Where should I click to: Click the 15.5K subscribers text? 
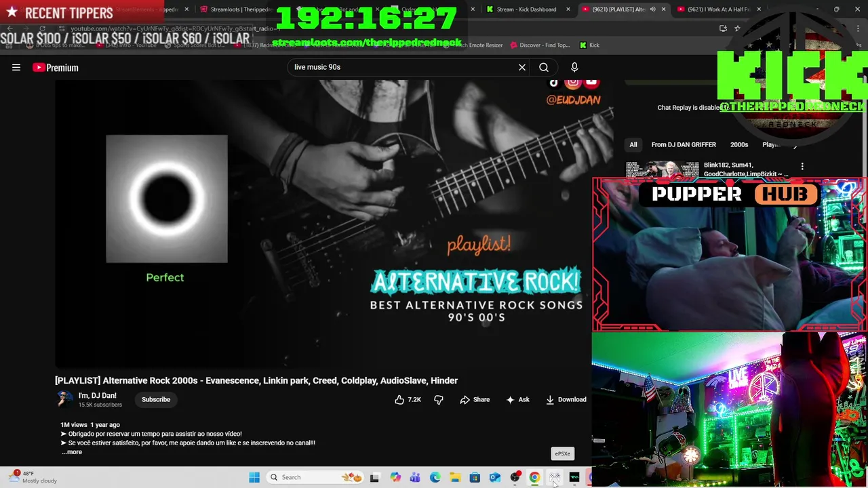(100, 405)
